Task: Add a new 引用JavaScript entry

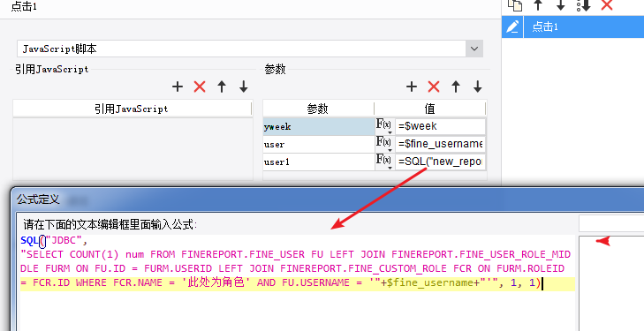Action: [178, 87]
